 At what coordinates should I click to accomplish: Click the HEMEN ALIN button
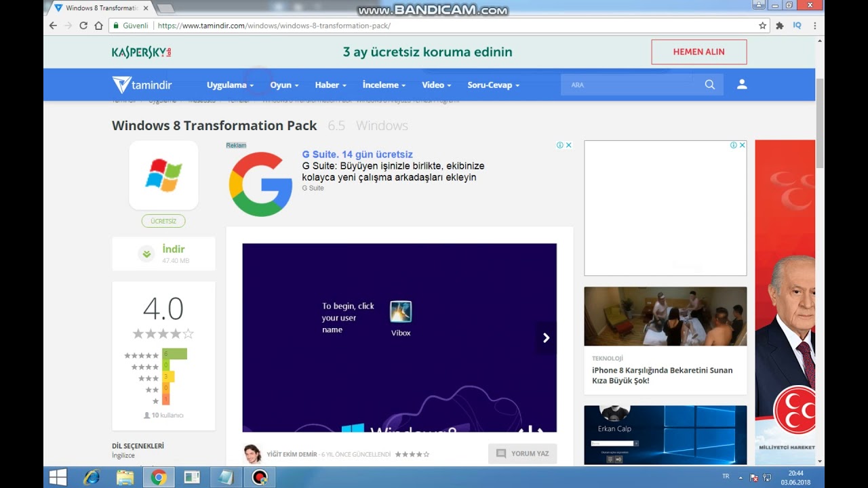coord(698,52)
